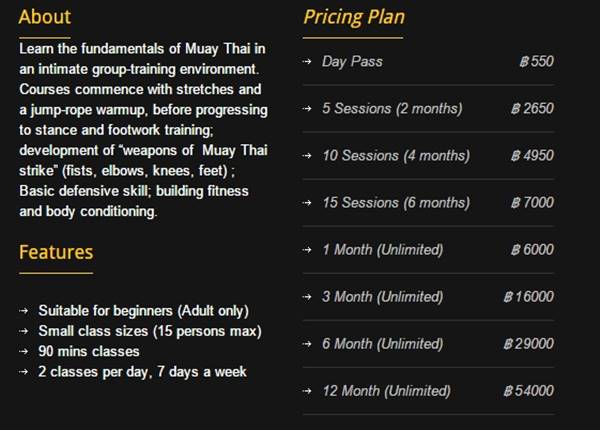Click the ฿6000 price for 1 Month
The image size is (600, 430).
pyautogui.click(x=532, y=250)
